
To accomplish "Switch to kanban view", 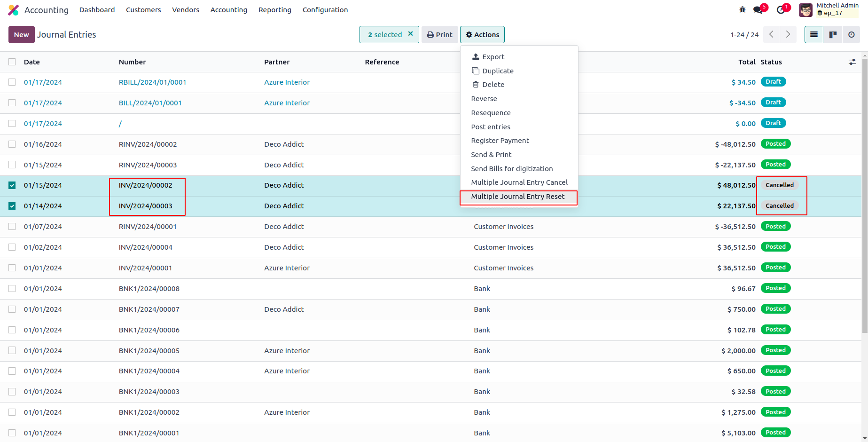I will (833, 34).
